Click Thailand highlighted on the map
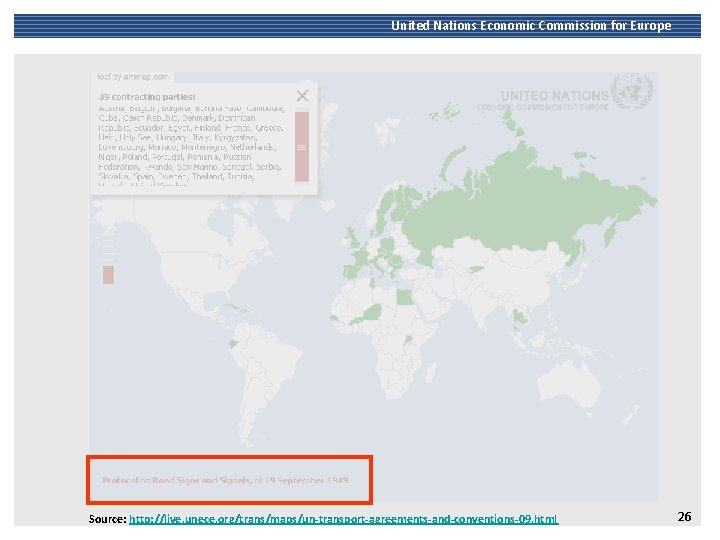Viewport: 720px width, 540px height. tap(519, 318)
